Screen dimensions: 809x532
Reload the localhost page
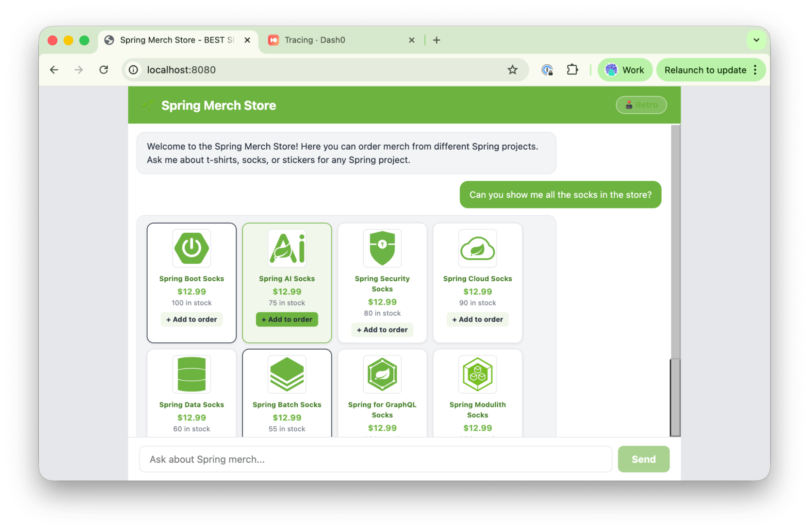point(104,70)
